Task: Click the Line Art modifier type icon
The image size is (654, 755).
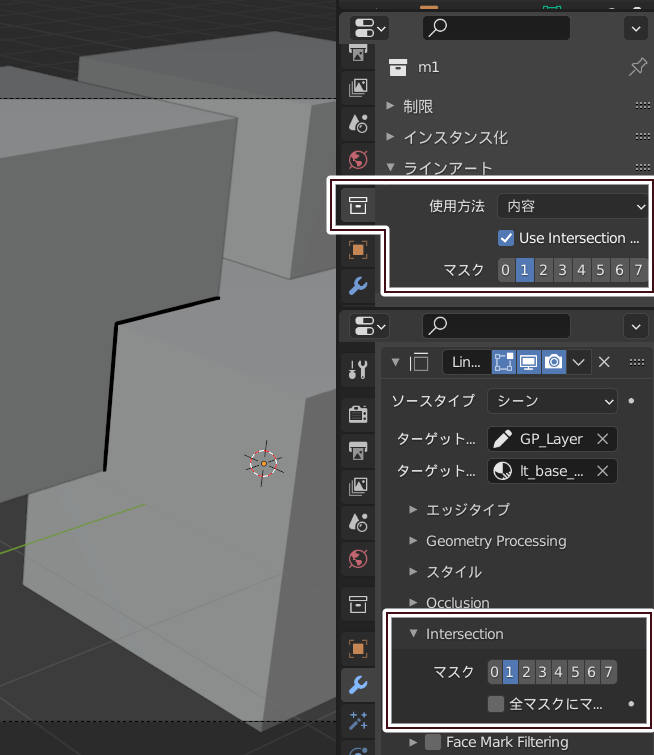Action: tap(419, 362)
